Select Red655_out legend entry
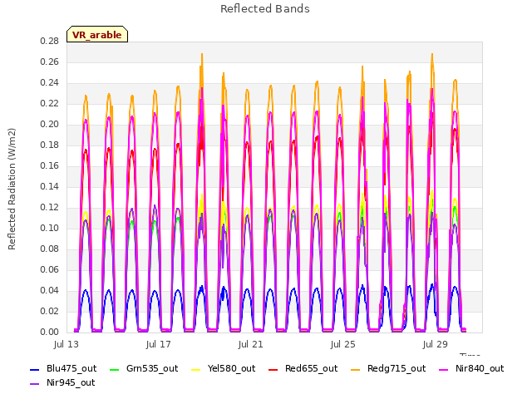This screenshot has height=399, width=532. 303,368
